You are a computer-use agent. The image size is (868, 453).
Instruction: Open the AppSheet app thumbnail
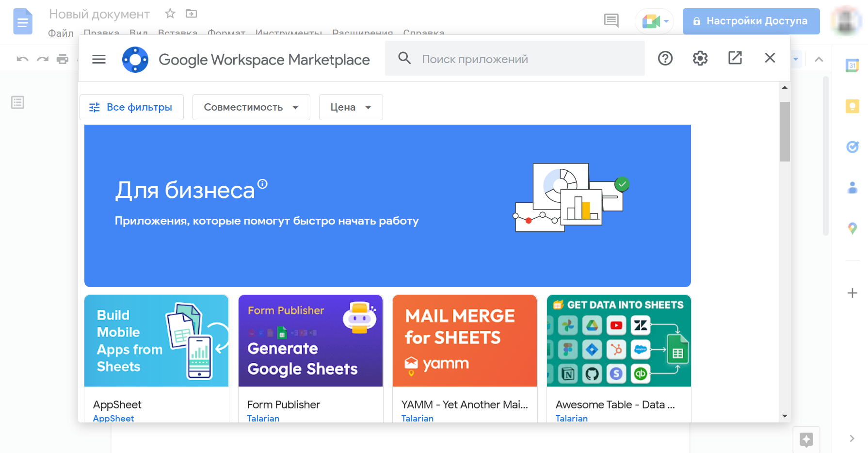[156, 340]
